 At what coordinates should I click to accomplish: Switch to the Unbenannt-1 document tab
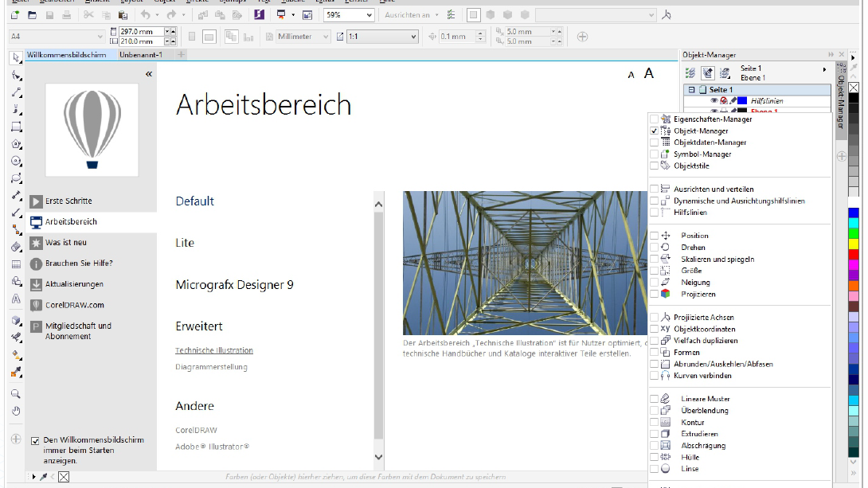pyautogui.click(x=141, y=55)
